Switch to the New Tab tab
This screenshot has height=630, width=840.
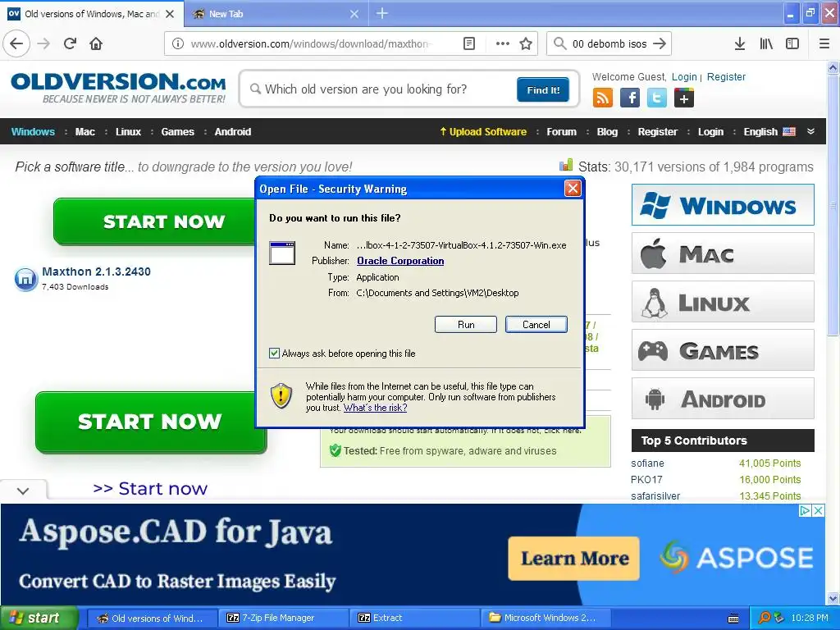click(276, 14)
